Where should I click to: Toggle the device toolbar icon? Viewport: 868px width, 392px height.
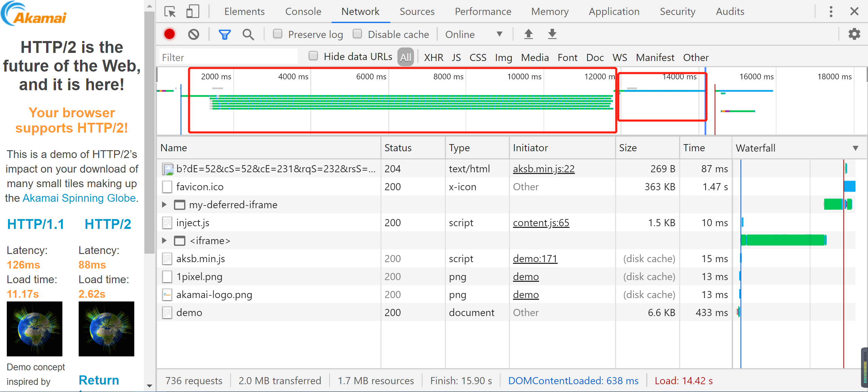click(x=193, y=12)
